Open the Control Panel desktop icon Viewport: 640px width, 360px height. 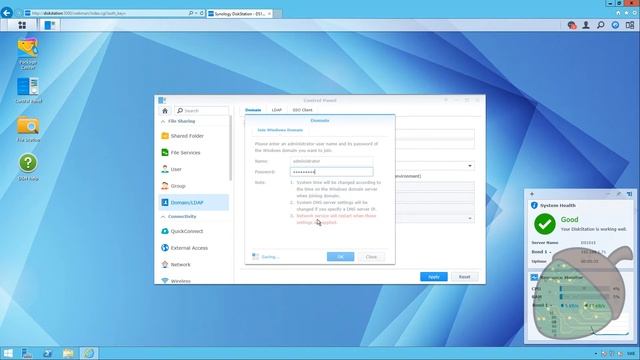point(28,90)
